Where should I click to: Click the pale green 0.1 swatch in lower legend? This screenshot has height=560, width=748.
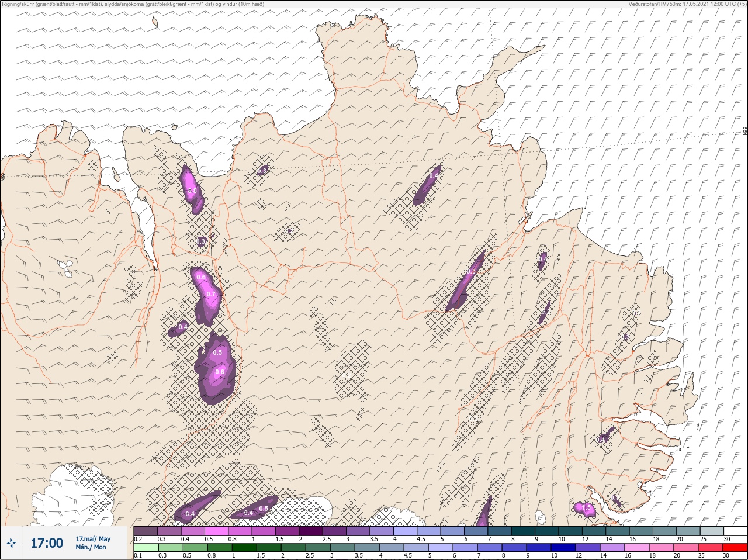pyautogui.click(x=146, y=548)
